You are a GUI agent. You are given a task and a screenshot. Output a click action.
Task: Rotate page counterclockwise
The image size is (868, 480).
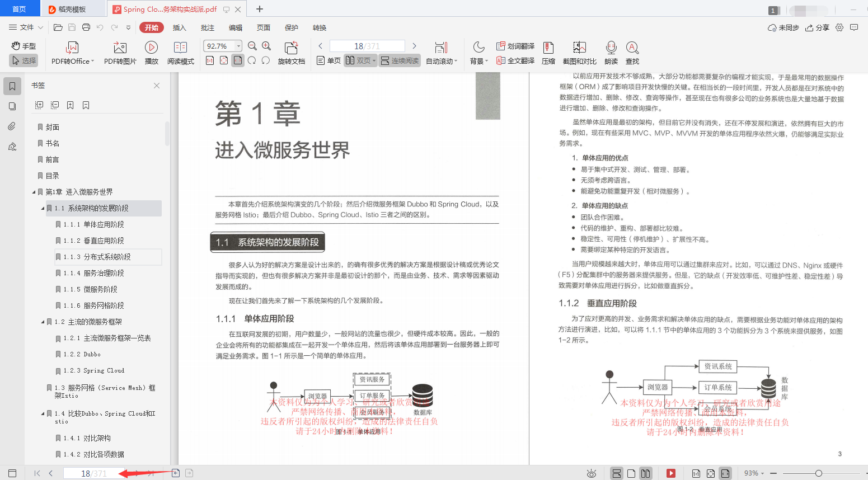tap(266, 60)
